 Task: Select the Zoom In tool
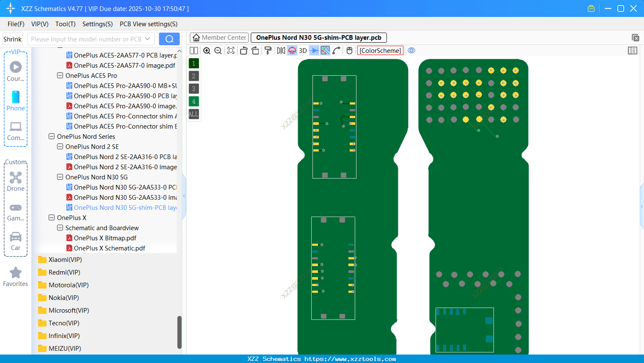(x=207, y=50)
